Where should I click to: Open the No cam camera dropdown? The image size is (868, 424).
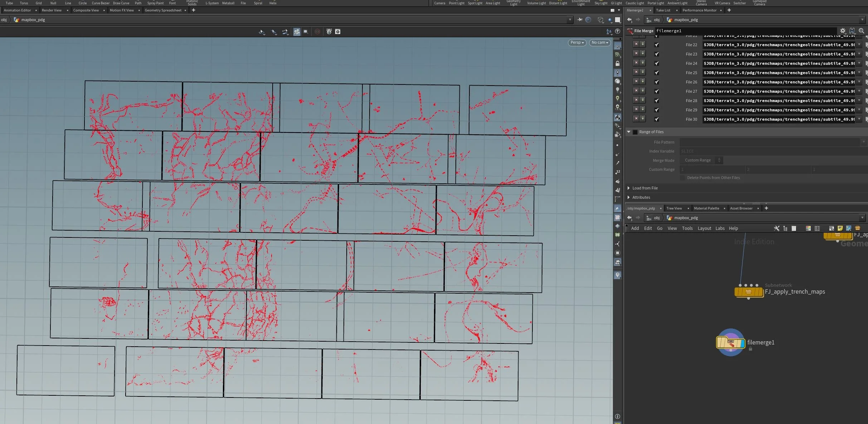point(600,43)
